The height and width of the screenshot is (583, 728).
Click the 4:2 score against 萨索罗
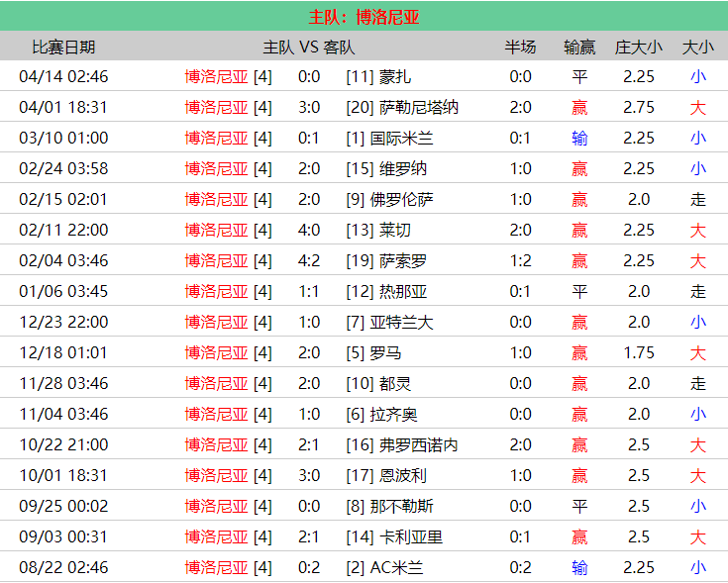(309, 260)
